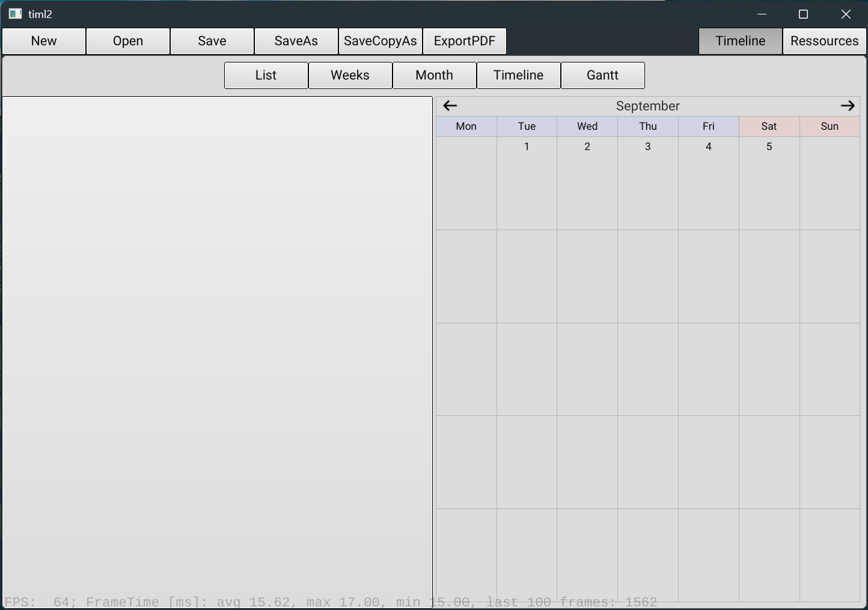The width and height of the screenshot is (868, 610).
Task: Open a file with Open button
Action: [128, 41]
